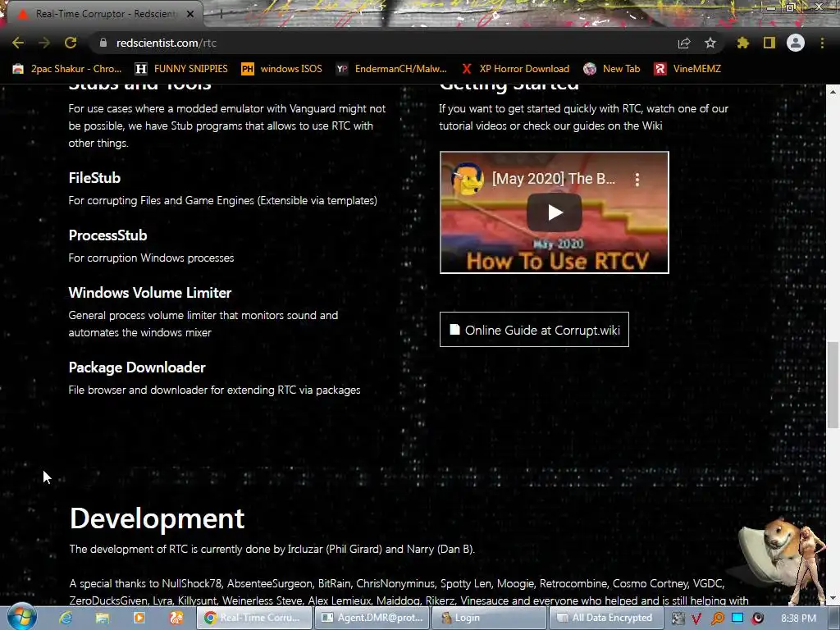
Task: Click the scrollbar down arrow
Action: (833, 598)
